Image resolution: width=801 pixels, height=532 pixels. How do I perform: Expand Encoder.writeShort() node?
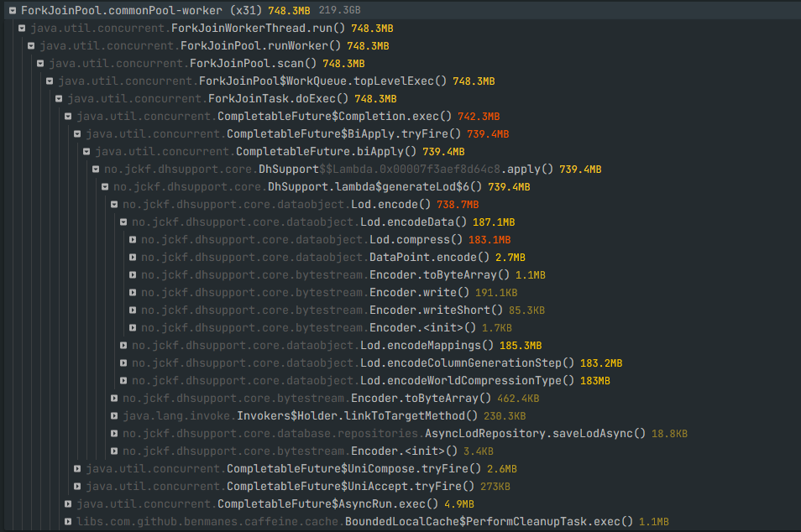pos(132,310)
